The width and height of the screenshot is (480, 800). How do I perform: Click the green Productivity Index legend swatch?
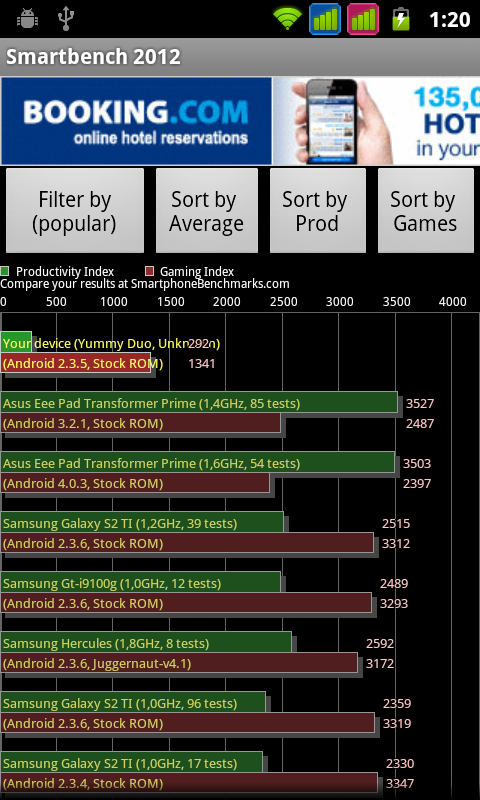pos(5,271)
